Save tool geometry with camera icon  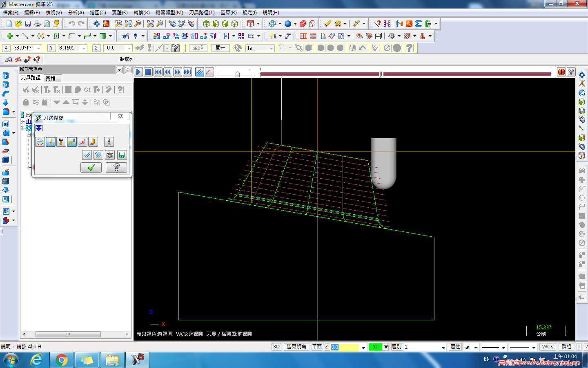point(110,155)
